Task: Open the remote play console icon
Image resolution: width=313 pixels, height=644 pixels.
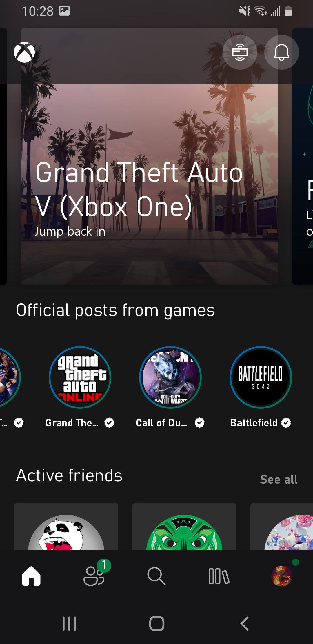Action: [240, 52]
